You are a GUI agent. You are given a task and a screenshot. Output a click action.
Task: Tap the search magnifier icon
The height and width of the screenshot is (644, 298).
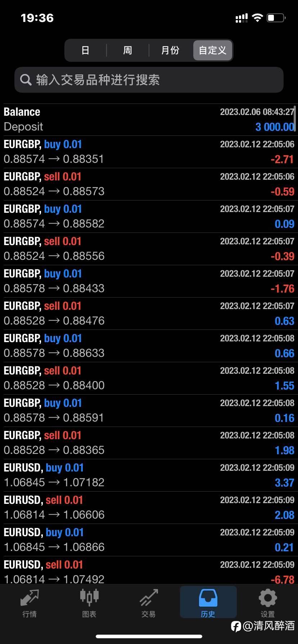pos(26,79)
